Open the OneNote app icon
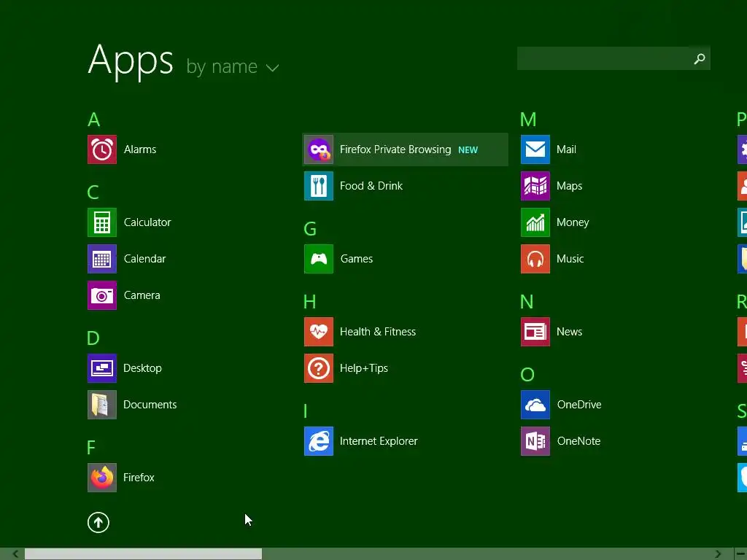The height and width of the screenshot is (560, 747). click(x=535, y=441)
